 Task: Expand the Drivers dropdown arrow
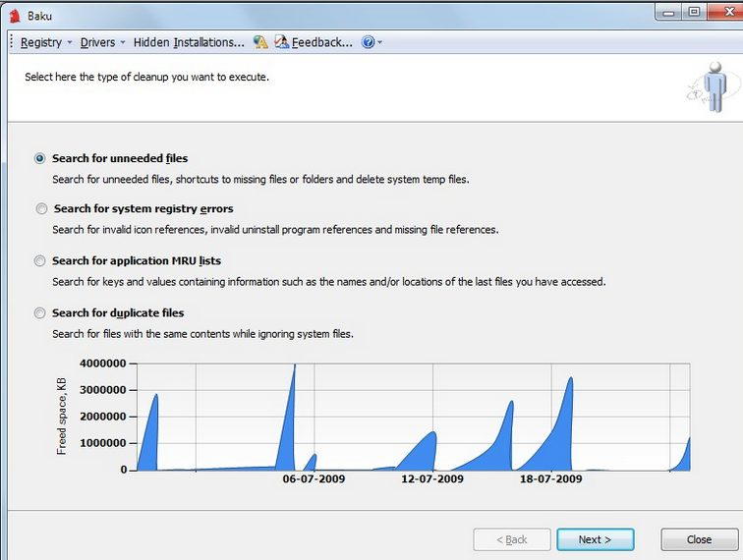123,42
